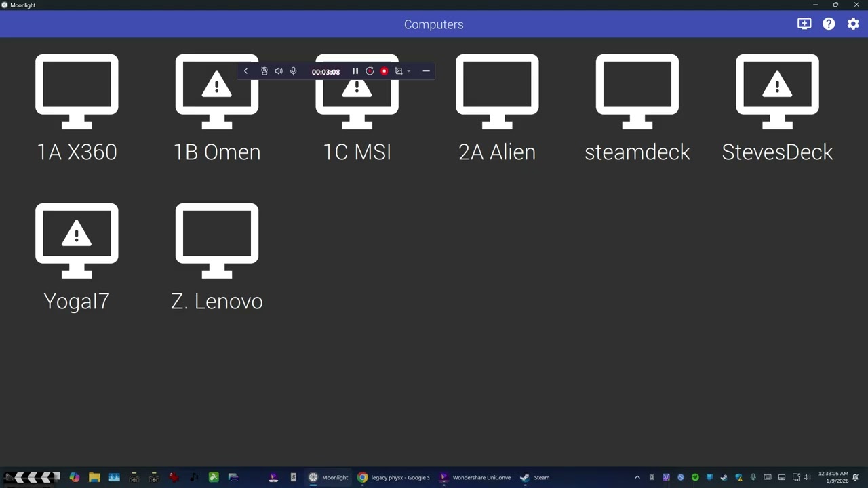Pause the screen recording
This screenshot has width=868, height=488.
355,71
